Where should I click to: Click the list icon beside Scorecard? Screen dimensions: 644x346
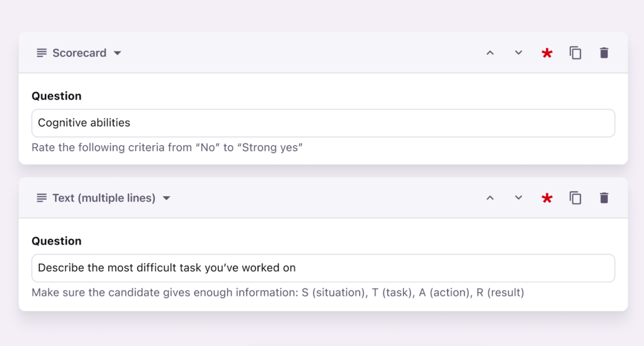pyautogui.click(x=41, y=53)
